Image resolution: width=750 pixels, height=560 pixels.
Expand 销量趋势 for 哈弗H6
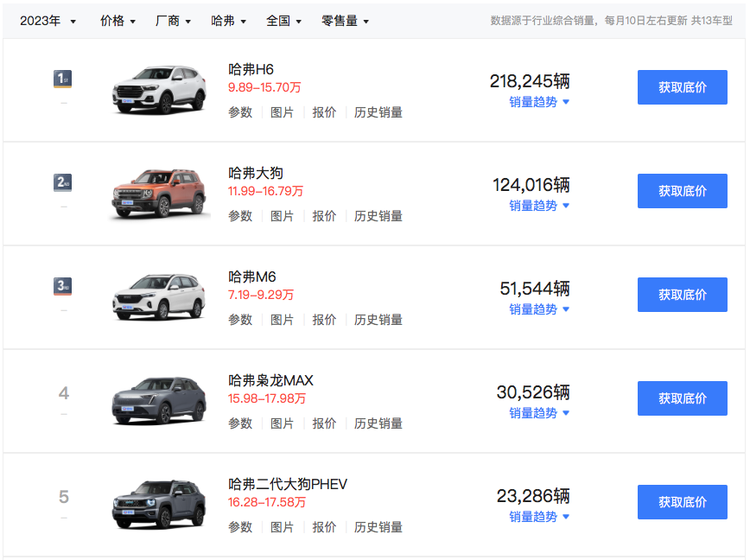539,102
